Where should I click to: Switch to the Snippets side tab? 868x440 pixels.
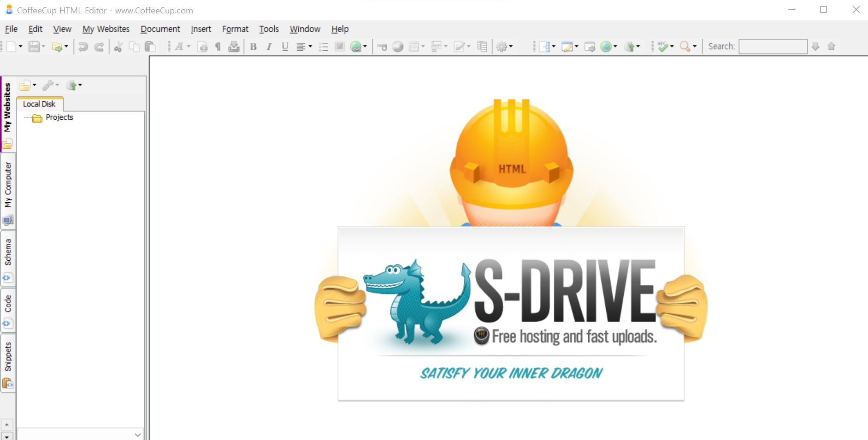[x=8, y=364]
